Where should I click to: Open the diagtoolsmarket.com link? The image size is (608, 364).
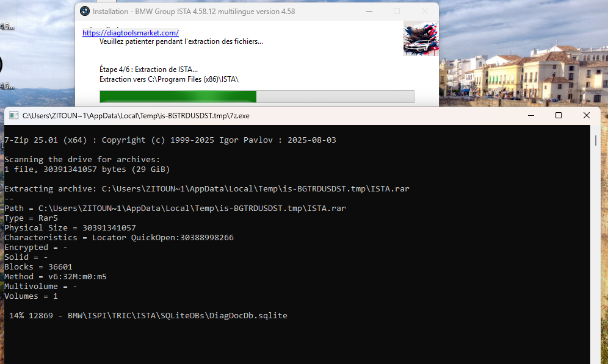tap(131, 33)
